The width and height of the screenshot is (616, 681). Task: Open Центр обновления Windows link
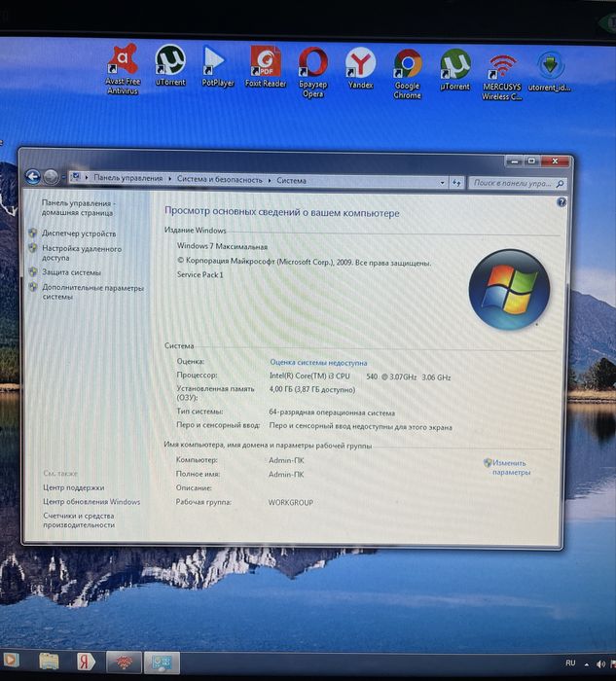[91, 502]
